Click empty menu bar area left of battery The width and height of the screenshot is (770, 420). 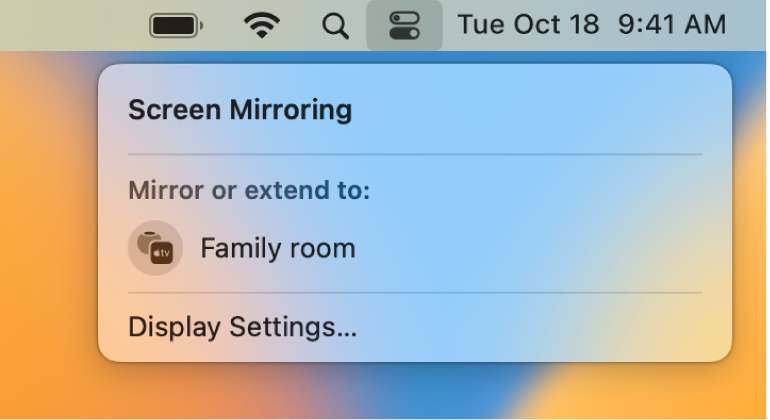[x=70, y=26]
